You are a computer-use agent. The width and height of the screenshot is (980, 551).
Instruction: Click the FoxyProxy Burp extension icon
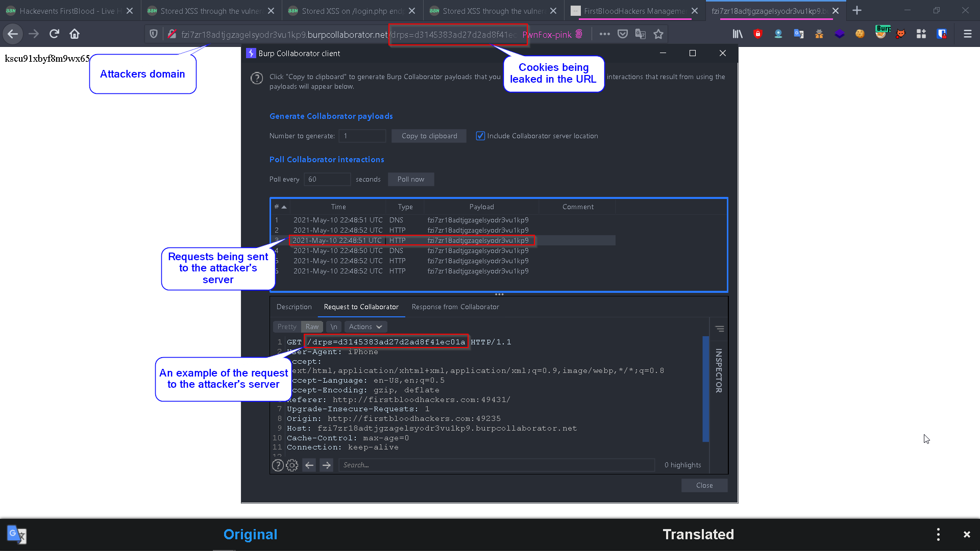click(x=881, y=33)
